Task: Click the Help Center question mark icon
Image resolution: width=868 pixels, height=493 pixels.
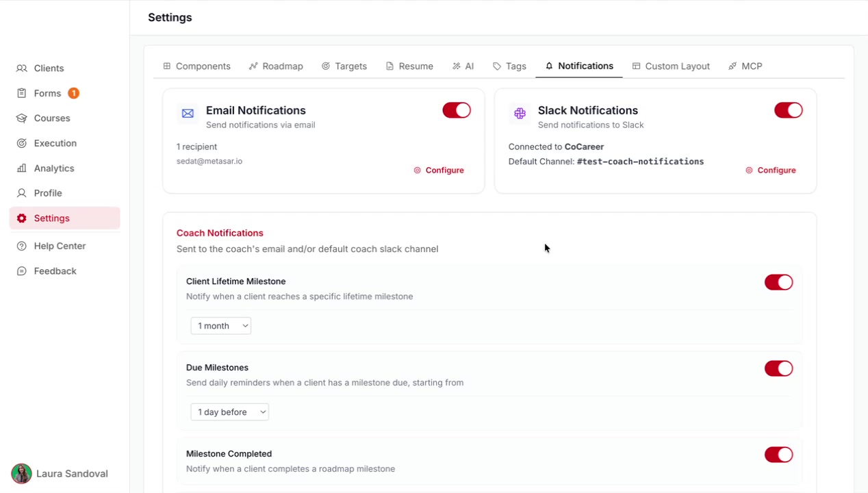Action: [x=22, y=246]
